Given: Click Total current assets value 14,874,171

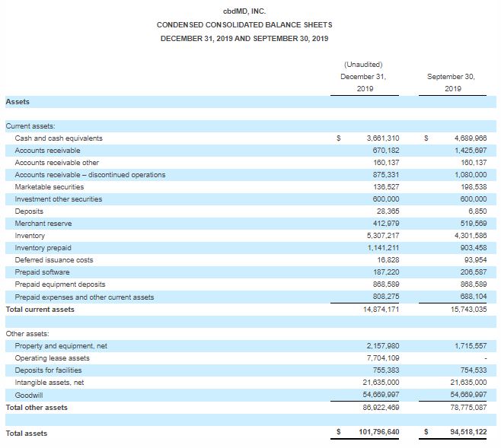Looking at the screenshot, I should coord(381,310).
